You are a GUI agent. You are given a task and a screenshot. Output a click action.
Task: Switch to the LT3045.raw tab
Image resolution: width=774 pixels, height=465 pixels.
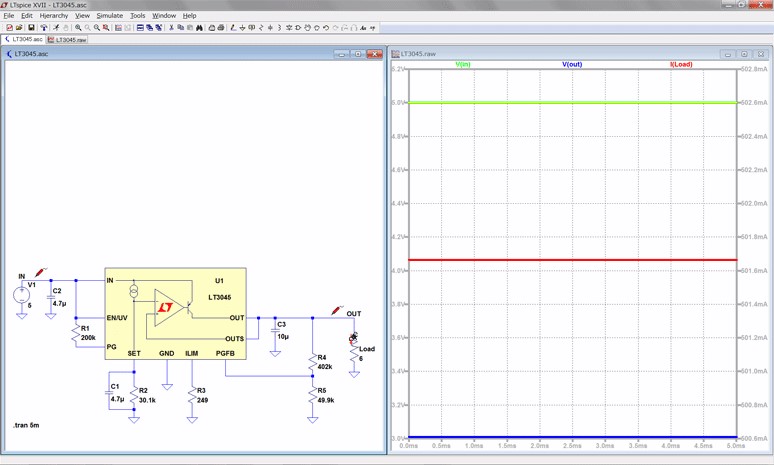point(69,40)
